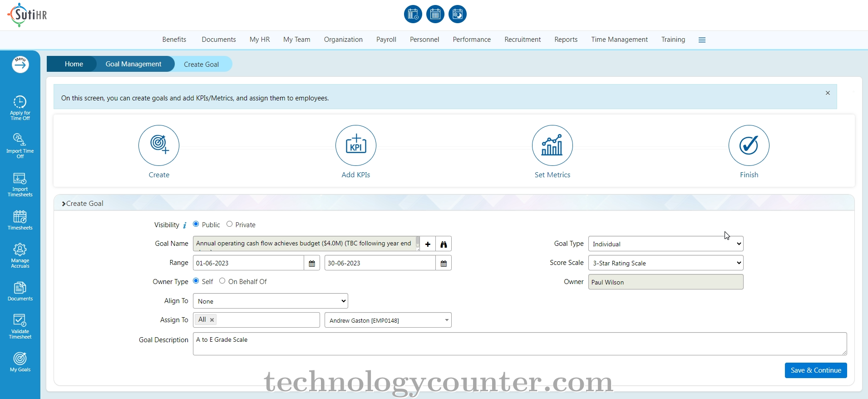The height and width of the screenshot is (399, 868).
Task: Open Documents sidebar icon
Action: coord(20,291)
